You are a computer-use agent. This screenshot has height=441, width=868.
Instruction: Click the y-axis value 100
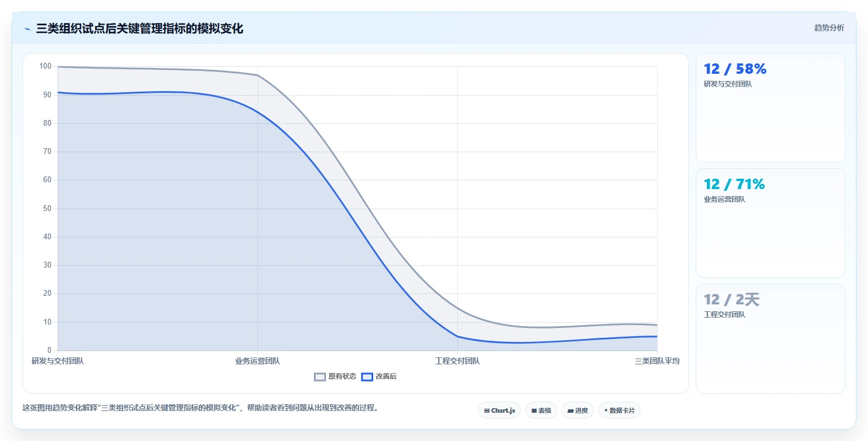46,66
